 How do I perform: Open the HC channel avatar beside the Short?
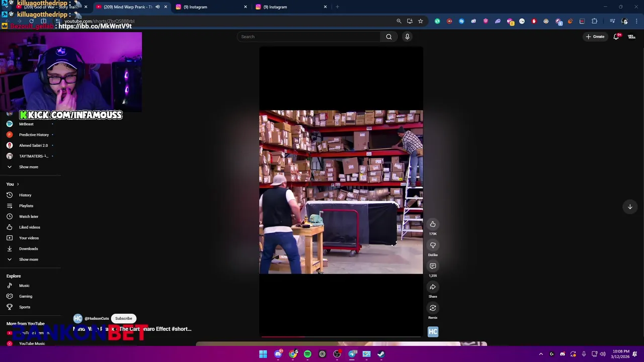click(433, 331)
